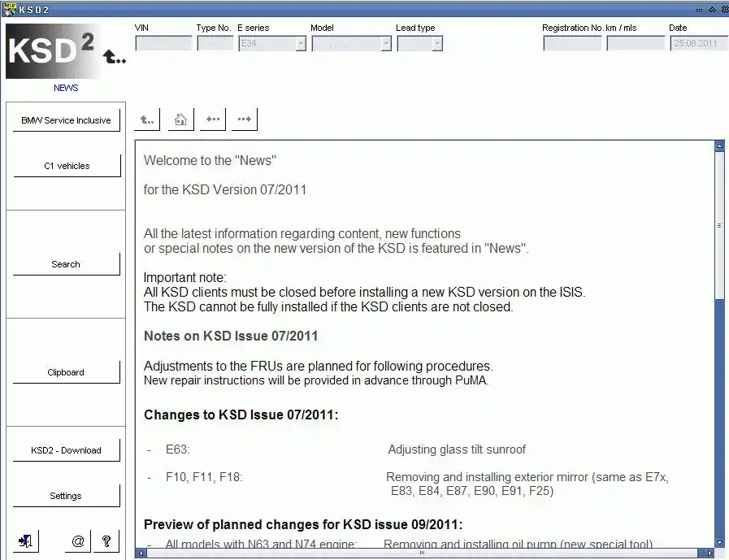The image size is (729, 560).
Task: Navigate back with the left arrow button
Action: tap(213, 119)
